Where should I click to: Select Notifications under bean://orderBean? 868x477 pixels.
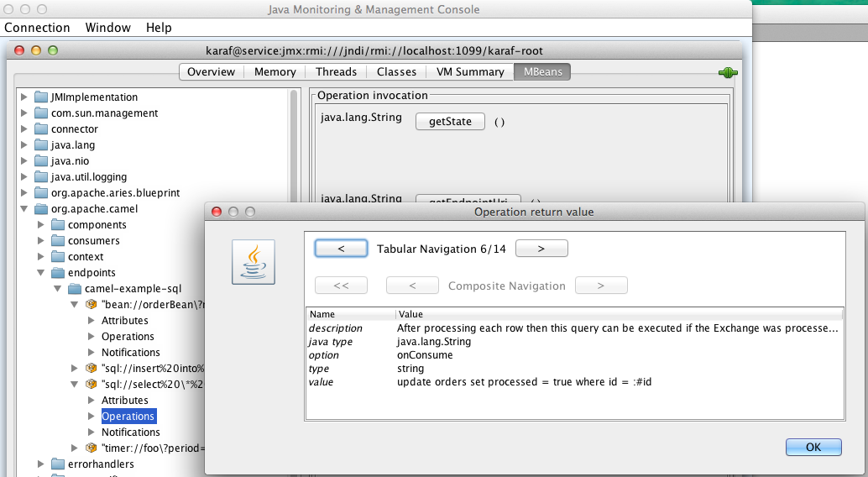coord(131,353)
